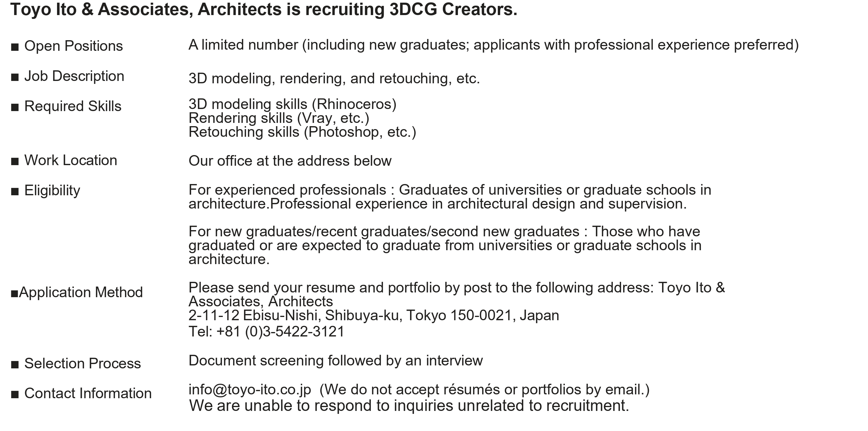The width and height of the screenshot is (868, 431).
Task: Click the "3D modeling skills (Rhinoceros)" line
Action: pyautogui.click(x=292, y=104)
